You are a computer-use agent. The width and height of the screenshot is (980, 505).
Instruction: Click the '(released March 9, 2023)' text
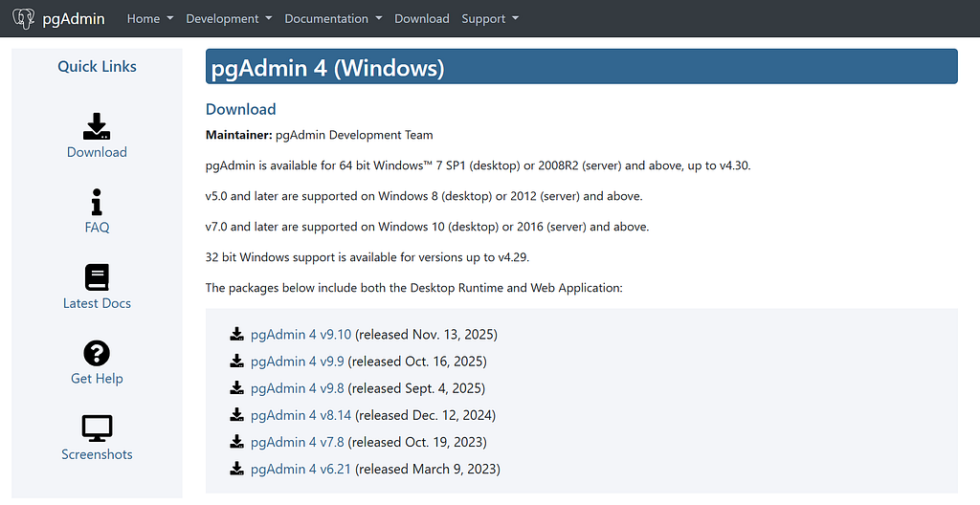click(x=428, y=469)
